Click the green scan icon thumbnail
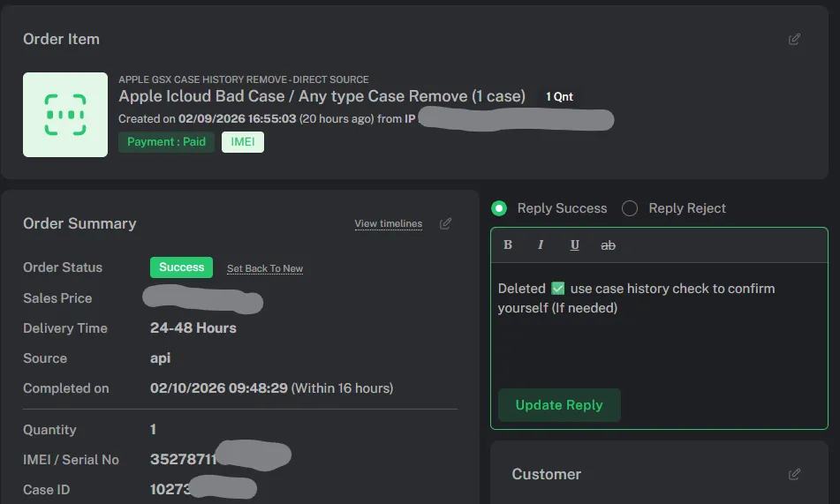Screen dimensions: 840x504 coord(65,115)
